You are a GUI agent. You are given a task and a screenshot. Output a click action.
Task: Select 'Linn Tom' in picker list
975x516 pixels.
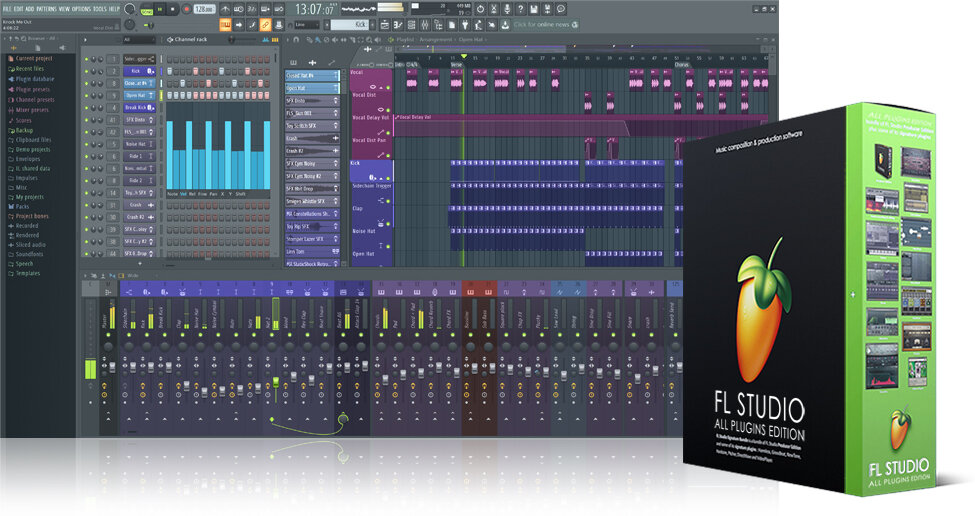tap(312, 252)
